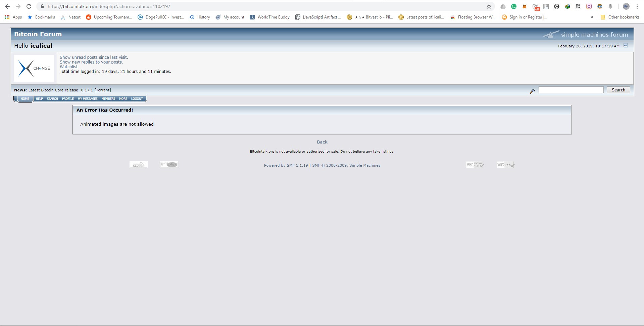Open the Google Drive extension icon
Screen dimensions: 644x326
[503, 6]
